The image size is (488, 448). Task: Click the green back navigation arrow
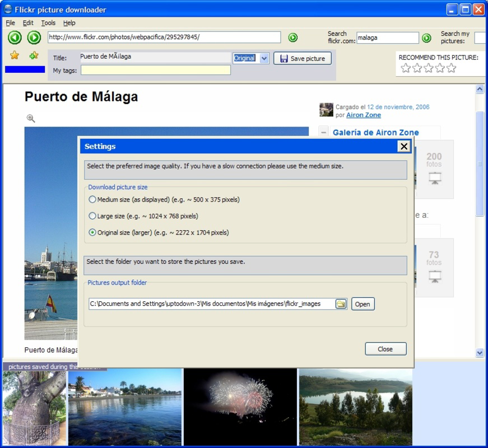click(x=15, y=38)
